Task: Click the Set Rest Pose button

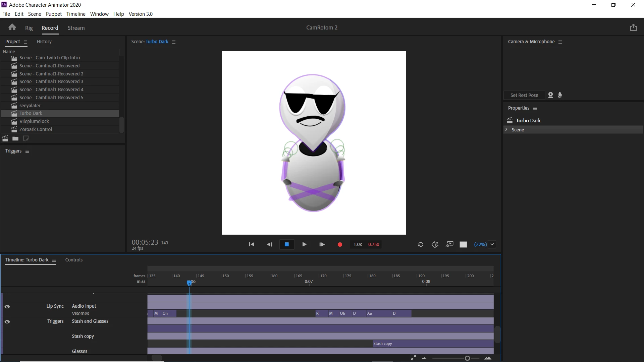Action: pos(524,95)
